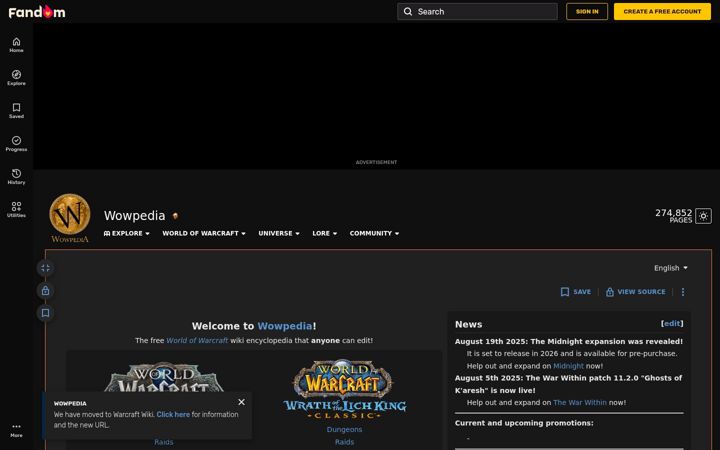
Task: Click the Sign In button
Action: pyautogui.click(x=587, y=11)
